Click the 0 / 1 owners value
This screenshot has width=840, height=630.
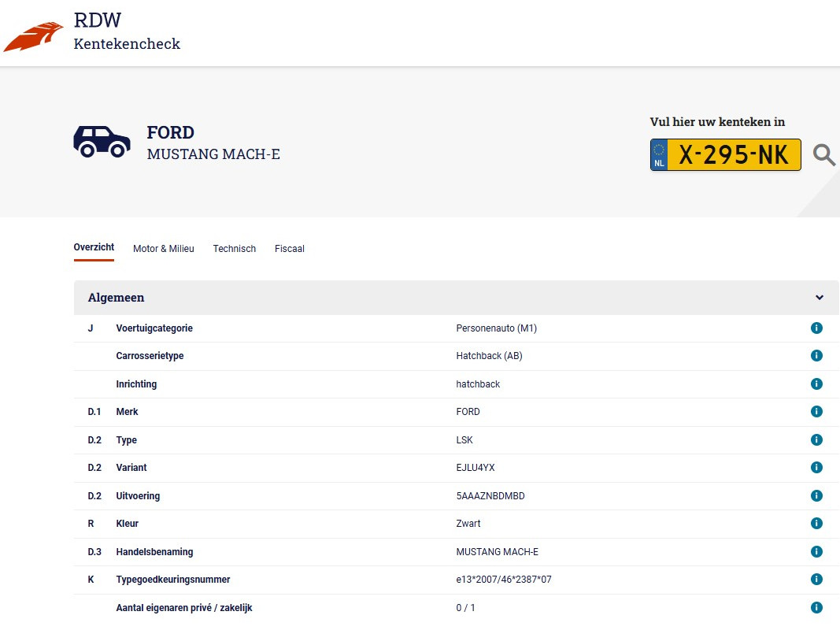tap(465, 608)
